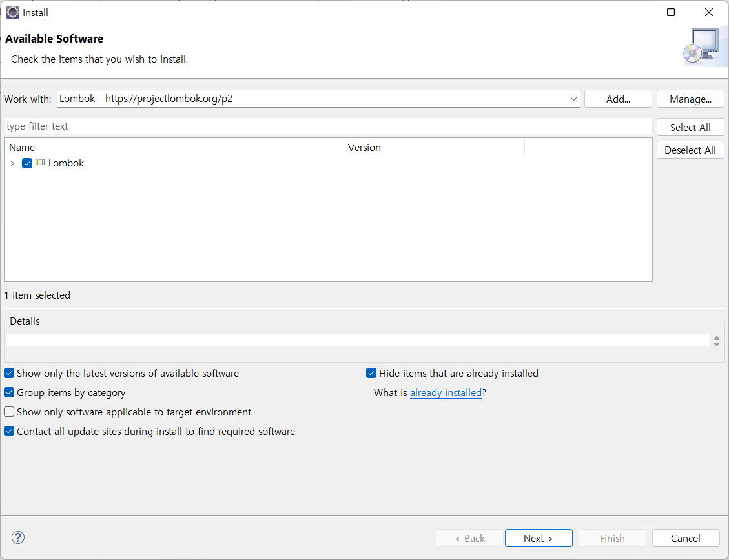Open the Work with site dropdown
Image resolution: width=729 pixels, height=560 pixels.
(573, 99)
